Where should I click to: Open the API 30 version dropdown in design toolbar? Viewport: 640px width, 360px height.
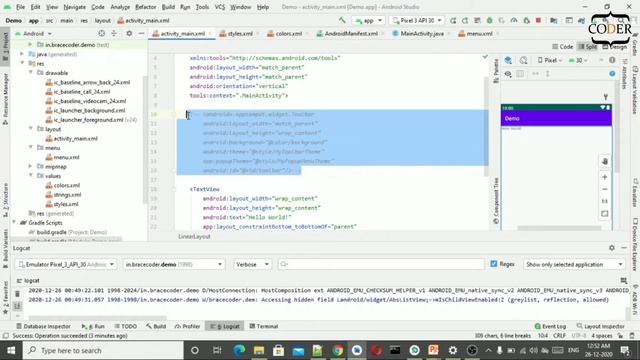(578, 60)
